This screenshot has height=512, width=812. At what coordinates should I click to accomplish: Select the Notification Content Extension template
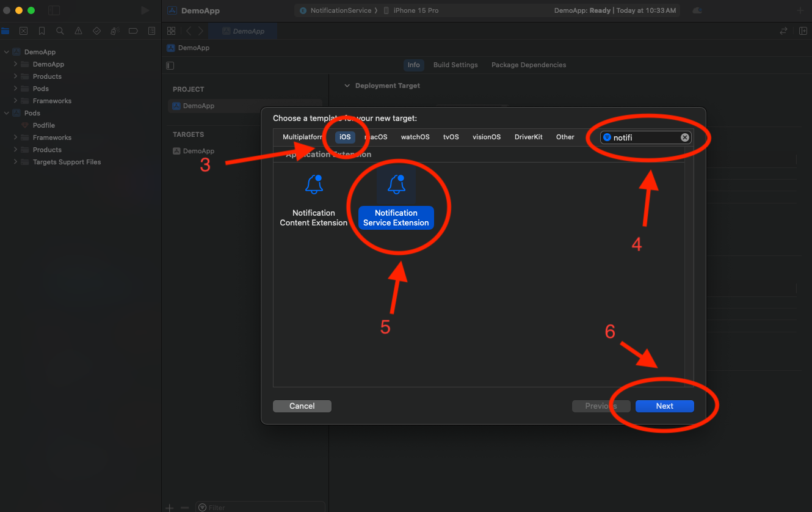tap(314, 200)
